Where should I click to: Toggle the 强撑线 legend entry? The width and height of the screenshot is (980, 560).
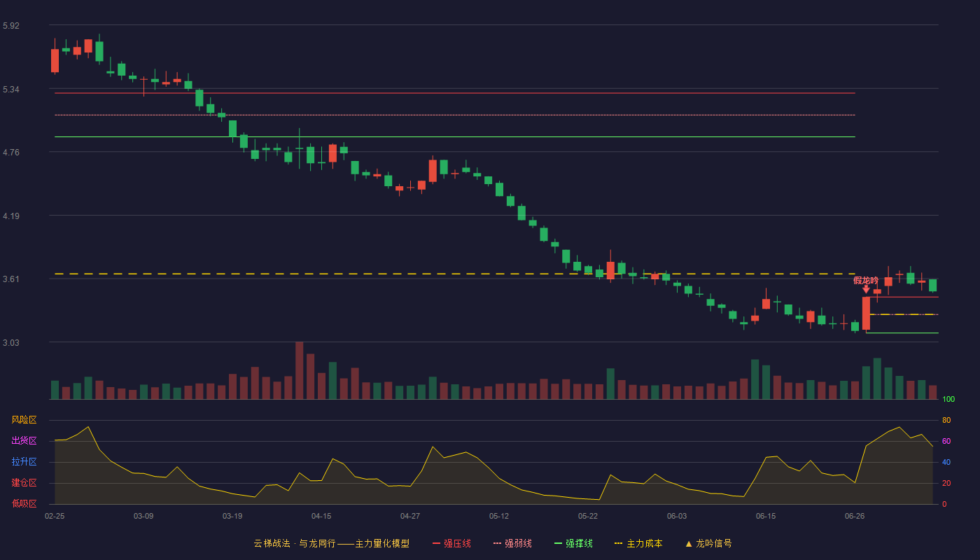573,543
